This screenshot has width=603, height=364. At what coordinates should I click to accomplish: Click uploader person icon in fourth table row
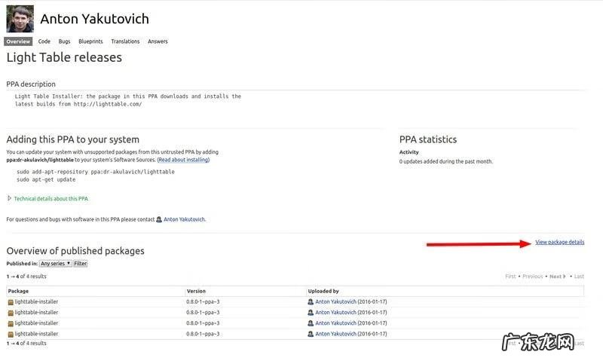(311, 334)
